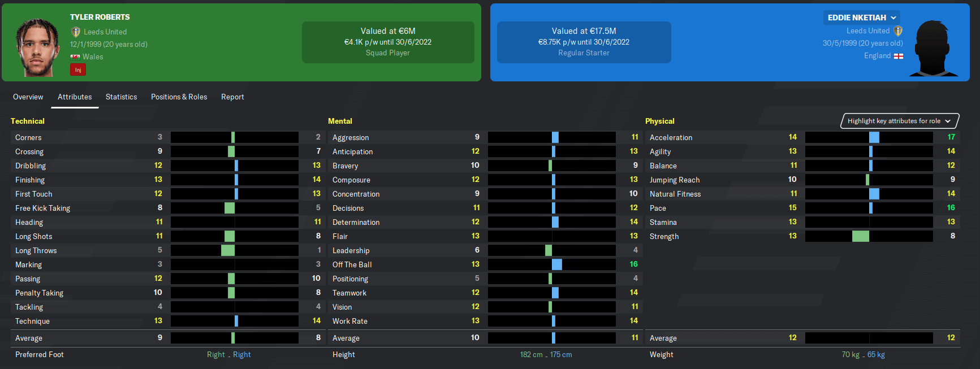Click Tyler Roberts' face photo
The height and width of the screenshot is (369, 980).
(x=37, y=47)
